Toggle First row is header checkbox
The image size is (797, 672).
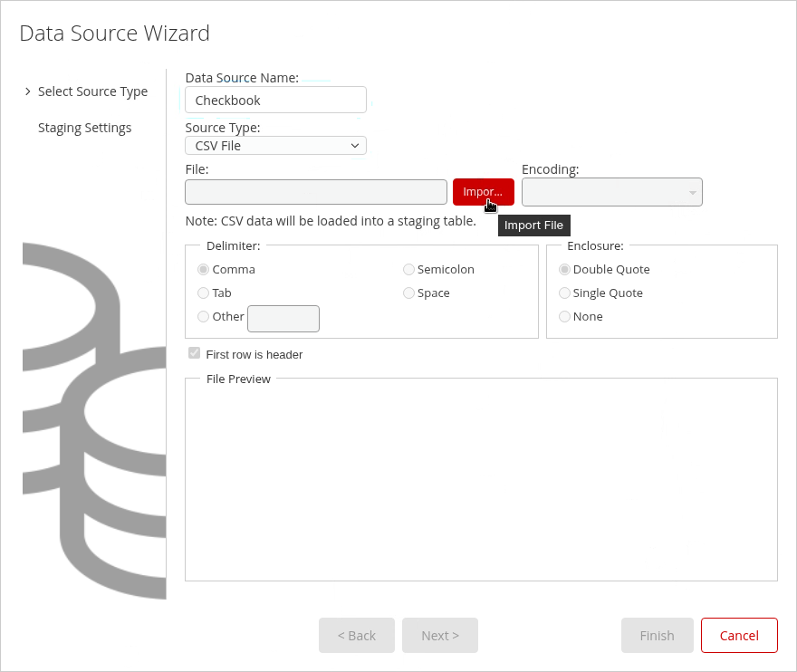[x=194, y=354]
